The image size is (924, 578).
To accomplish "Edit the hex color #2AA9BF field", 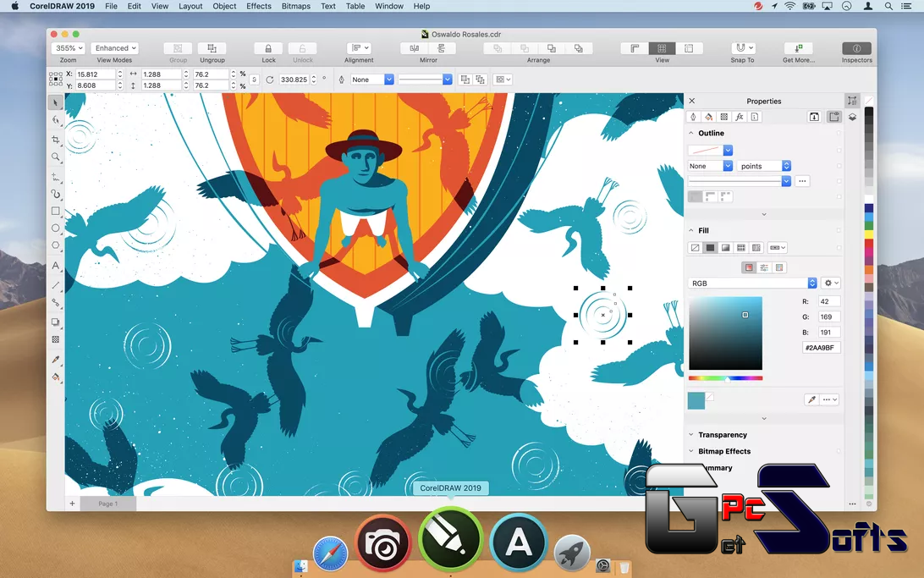I will (821, 348).
